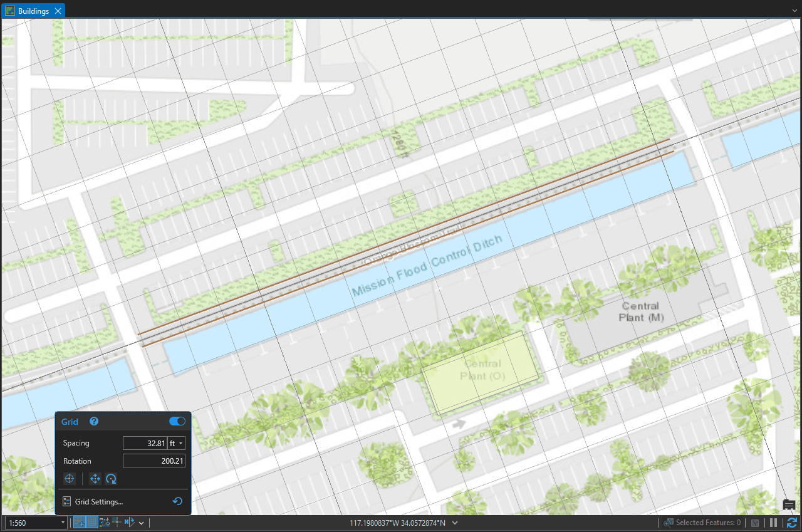Click coordinates 117.1980837°W 34.0572874°N
Viewport: 802px width, 532px height.
point(397,523)
